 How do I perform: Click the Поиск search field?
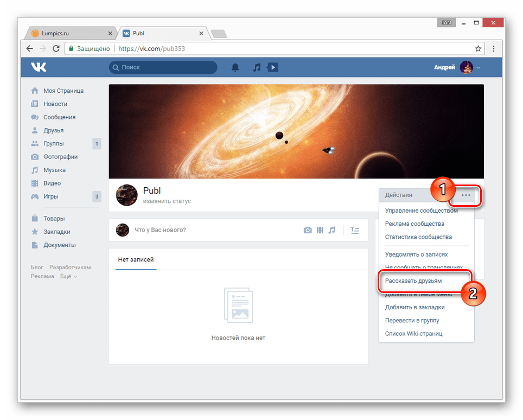pyautogui.click(x=163, y=67)
